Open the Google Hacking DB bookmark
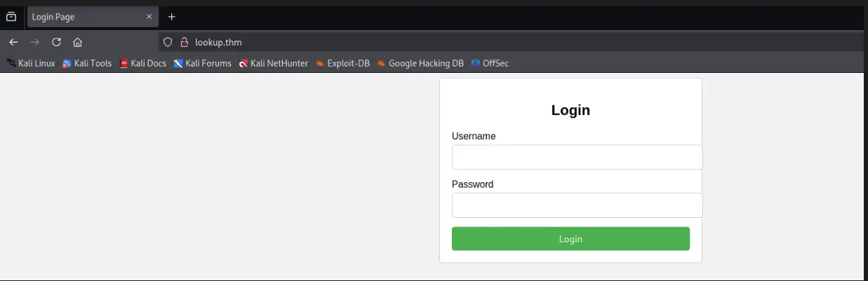 [420, 63]
